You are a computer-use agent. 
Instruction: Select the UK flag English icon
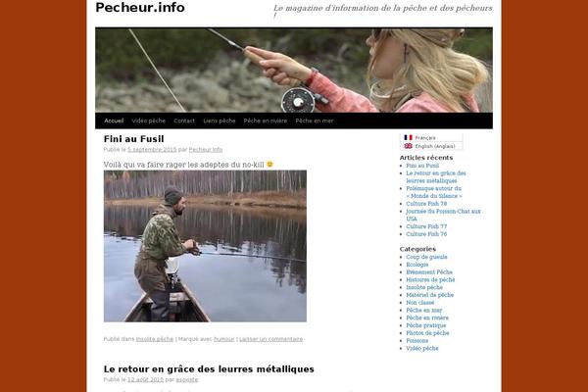pyautogui.click(x=408, y=146)
